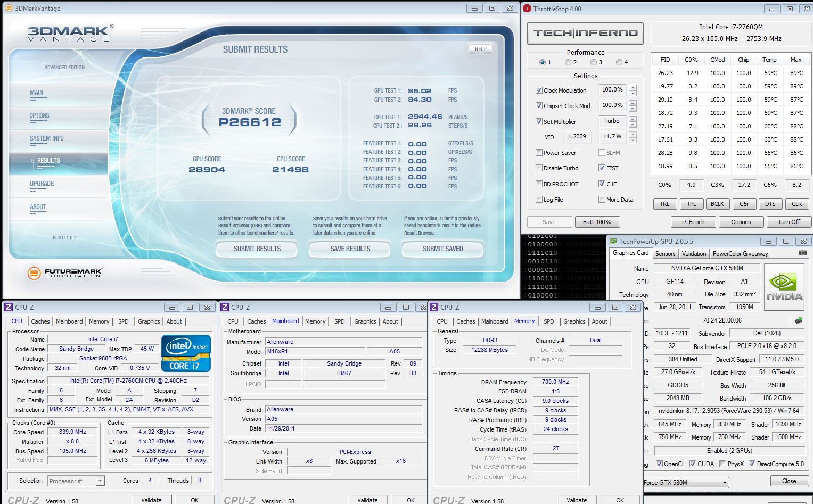Click the Futuremark Corporation logo
Image resolution: width=813 pixels, height=504 pixels.
pos(64,274)
